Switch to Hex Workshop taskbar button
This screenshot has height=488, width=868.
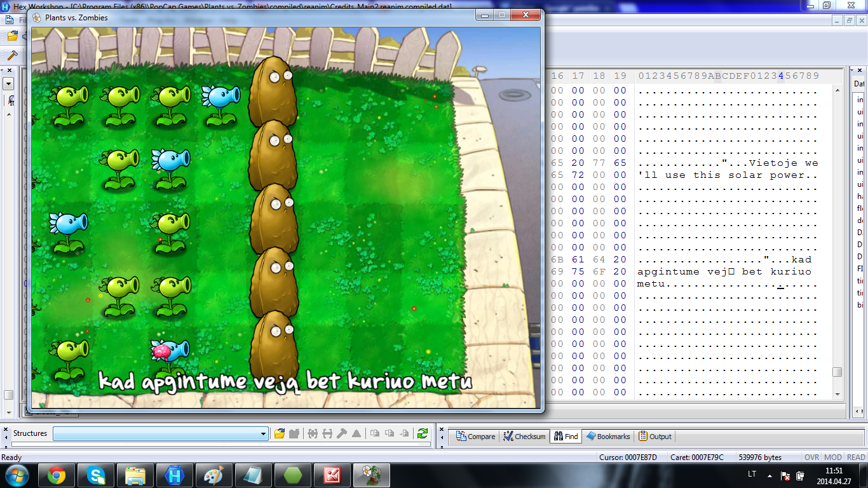pos(175,475)
